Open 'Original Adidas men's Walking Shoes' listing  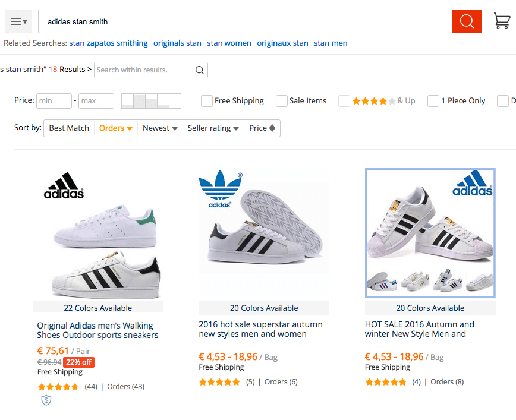[97, 330]
